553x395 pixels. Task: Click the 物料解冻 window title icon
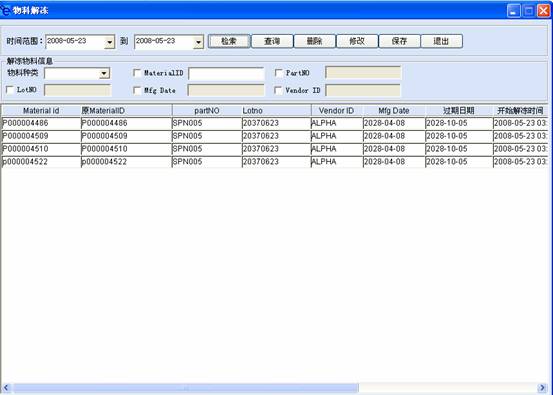(5, 10)
